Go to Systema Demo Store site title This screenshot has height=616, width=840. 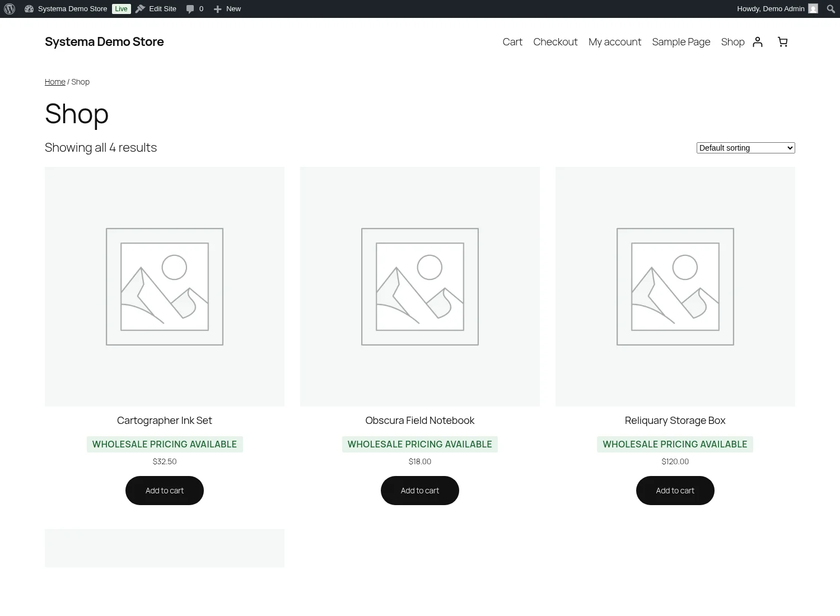pos(104,42)
